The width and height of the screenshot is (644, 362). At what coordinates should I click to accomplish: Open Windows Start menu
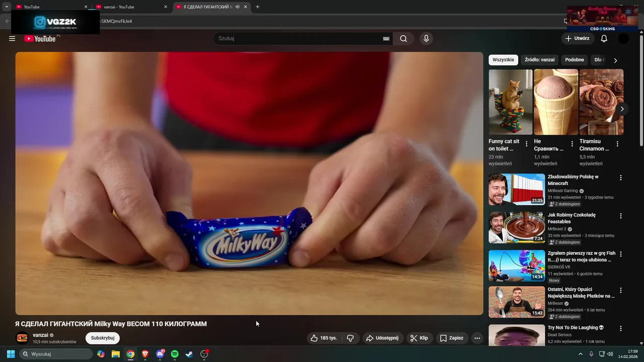[x=11, y=354]
